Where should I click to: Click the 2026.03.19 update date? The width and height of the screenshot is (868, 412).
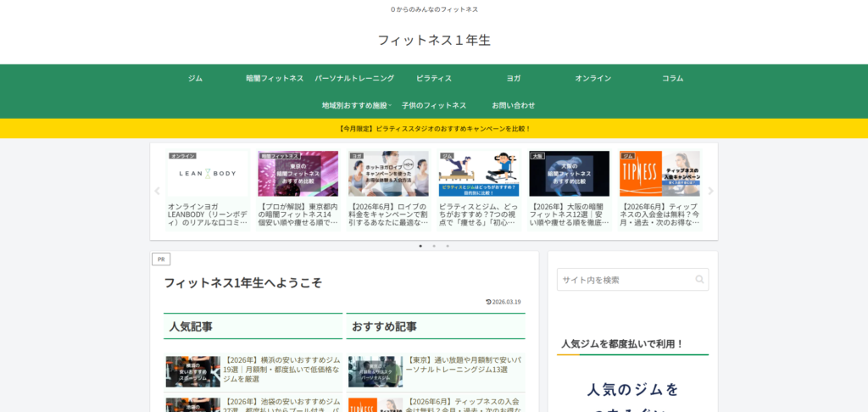click(504, 302)
